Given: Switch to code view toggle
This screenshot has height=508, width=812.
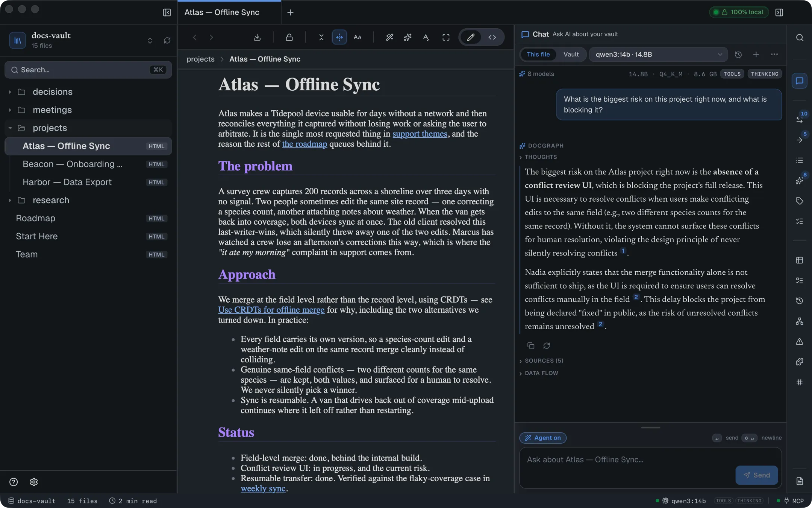Looking at the screenshot, I should click(492, 37).
